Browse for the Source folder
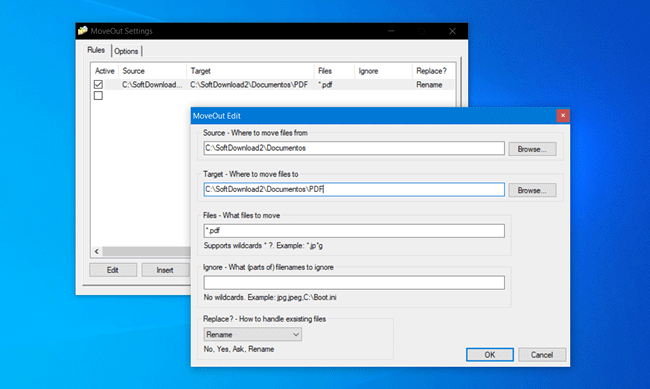This screenshot has height=389, width=650. coord(532,149)
